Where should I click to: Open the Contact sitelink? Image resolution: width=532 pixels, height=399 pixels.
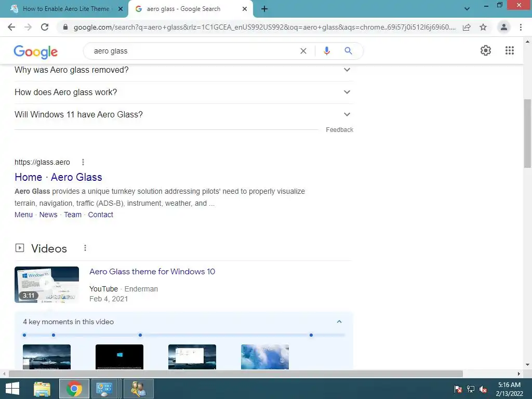click(x=100, y=215)
